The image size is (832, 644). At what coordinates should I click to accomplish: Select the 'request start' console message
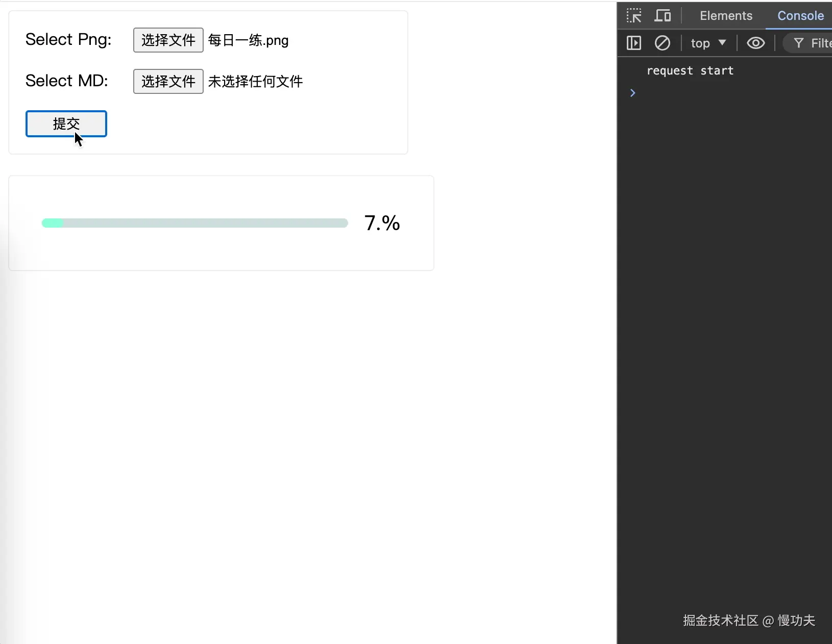click(x=690, y=71)
